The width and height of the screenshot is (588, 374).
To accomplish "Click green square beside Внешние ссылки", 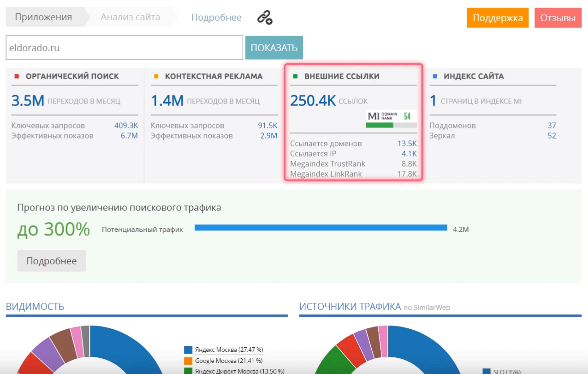I will [x=296, y=76].
